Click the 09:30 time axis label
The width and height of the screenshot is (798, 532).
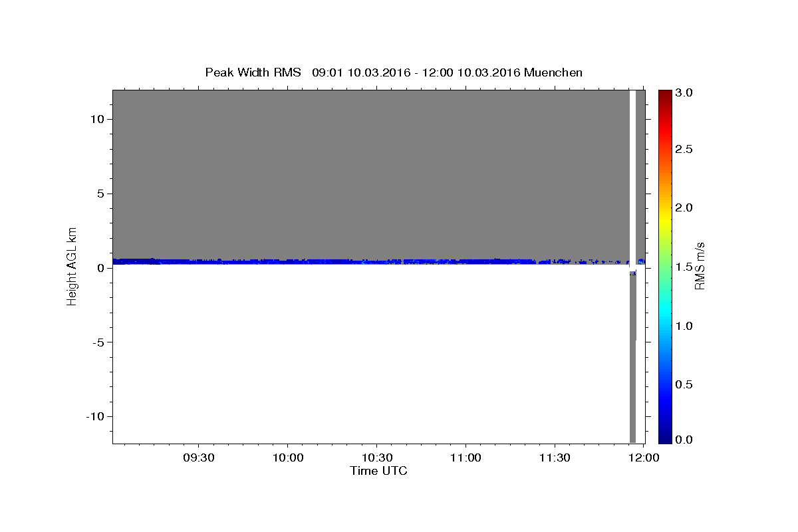198,458
